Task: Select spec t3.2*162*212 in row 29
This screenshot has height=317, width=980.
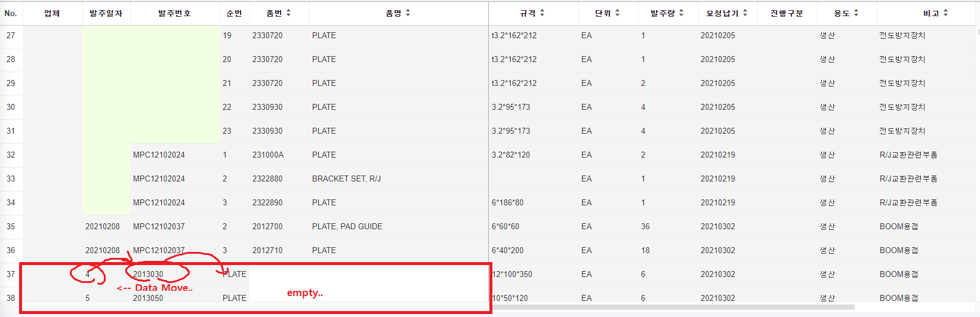Action: click(x=514, y=83)
